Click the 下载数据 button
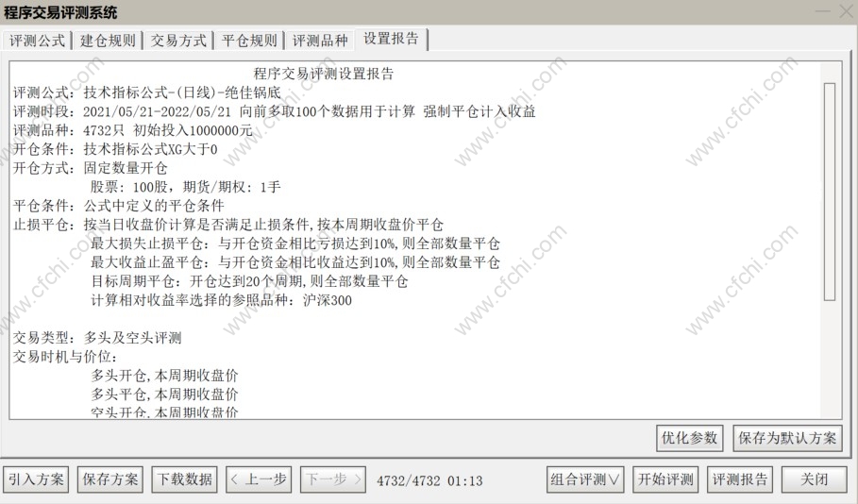This screenshot has width=858, height=504. pyautogui.click(x=184, y=479)
